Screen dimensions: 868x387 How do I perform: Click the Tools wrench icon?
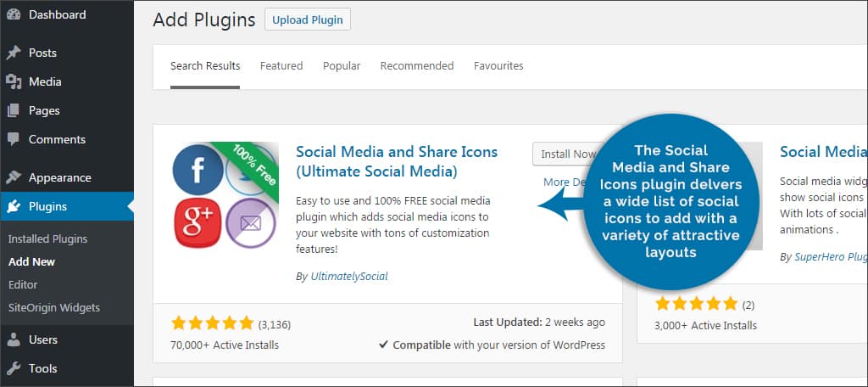14,368
